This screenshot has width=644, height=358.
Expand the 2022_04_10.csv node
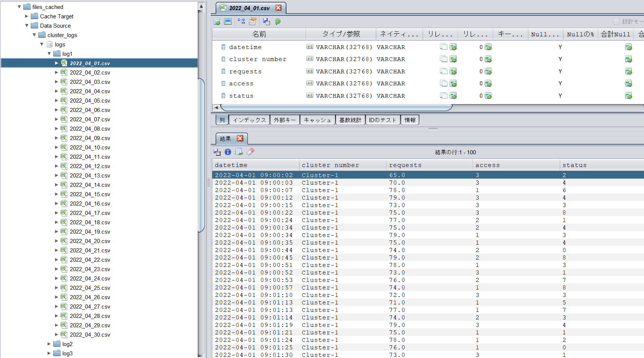point(57,147)
